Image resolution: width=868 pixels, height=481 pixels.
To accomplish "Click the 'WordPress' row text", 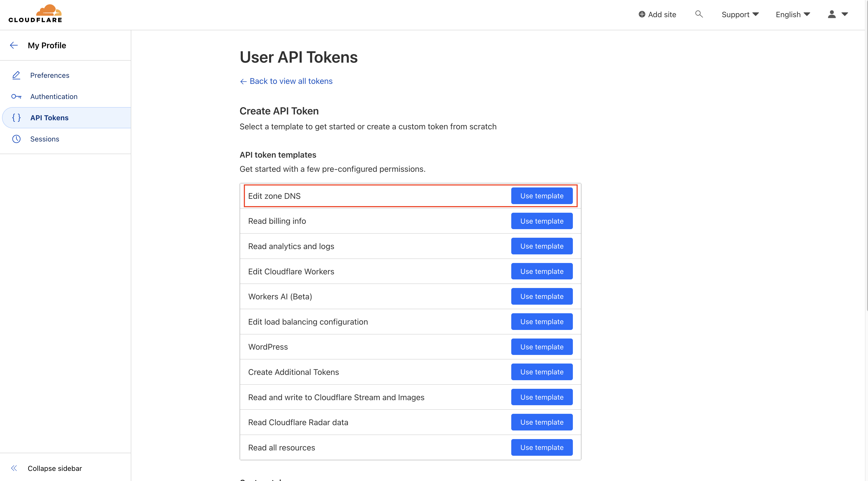I will pyautogui.click(x=268, y=347).
